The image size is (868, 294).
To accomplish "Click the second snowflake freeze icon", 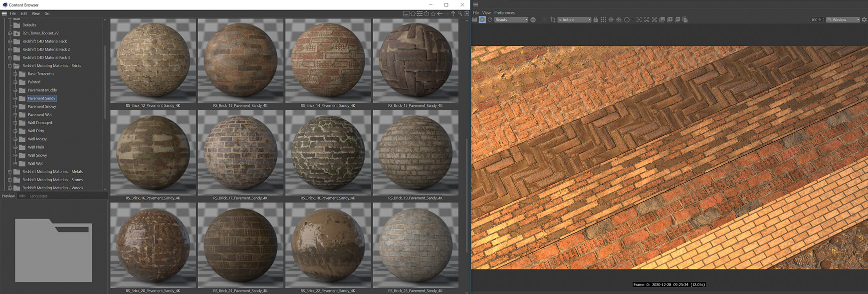I will coord(619,20).
